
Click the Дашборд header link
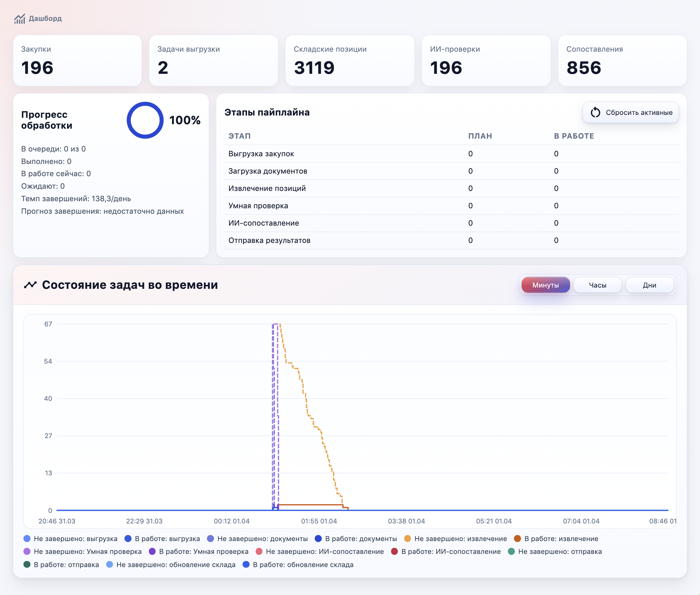click(45, 19)
